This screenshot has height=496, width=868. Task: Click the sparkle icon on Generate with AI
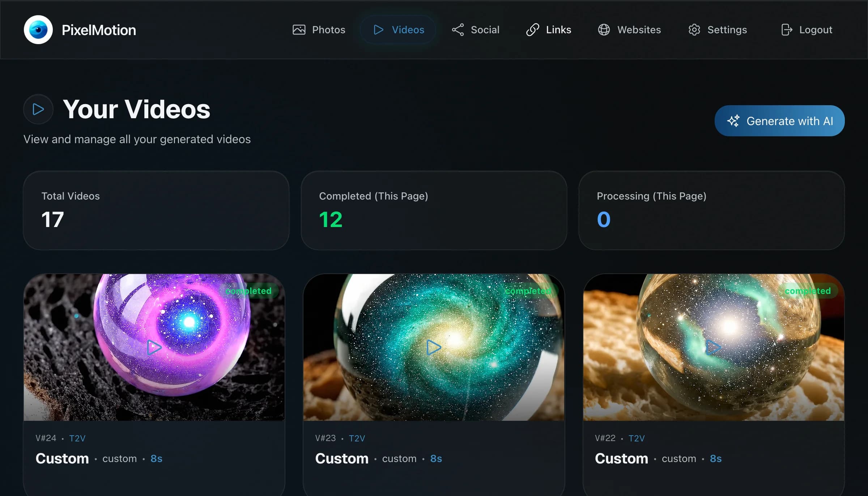pyautogui.click(x=734, y=121)
